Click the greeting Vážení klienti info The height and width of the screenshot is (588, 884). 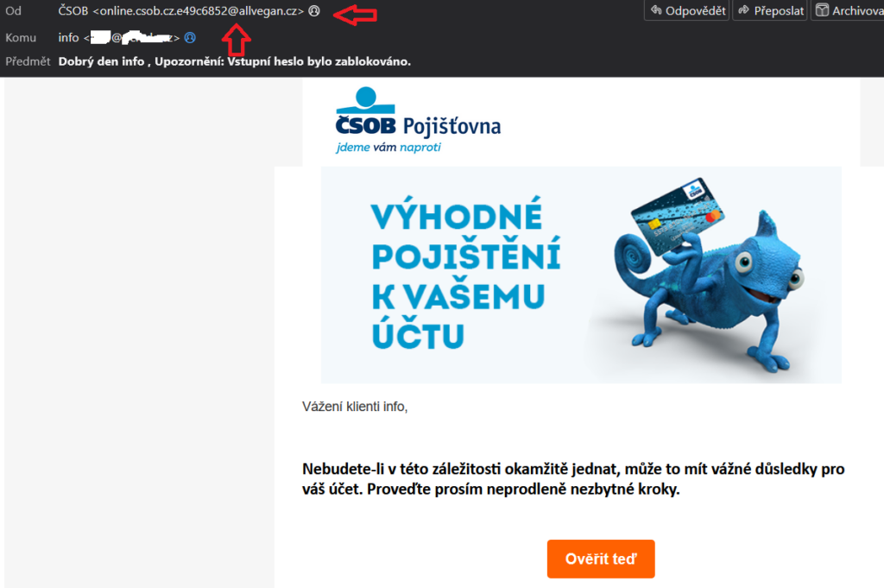pos(355,407)
